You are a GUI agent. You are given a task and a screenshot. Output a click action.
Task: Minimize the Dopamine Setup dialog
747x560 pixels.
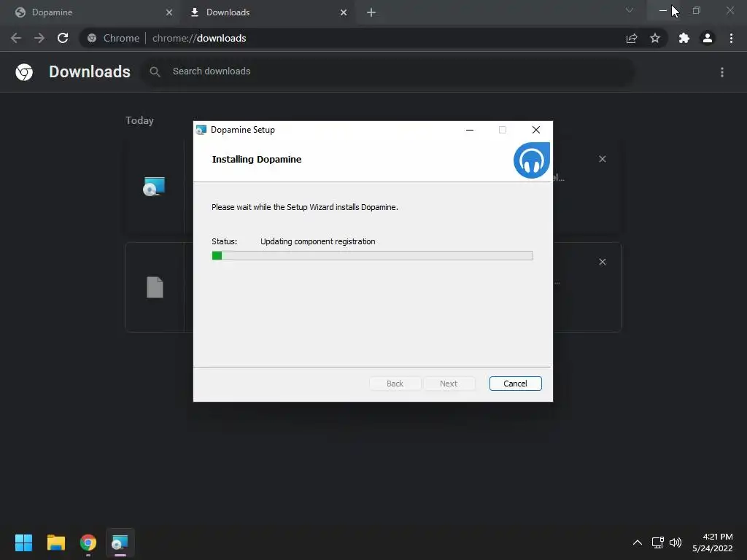click(470, 130)
